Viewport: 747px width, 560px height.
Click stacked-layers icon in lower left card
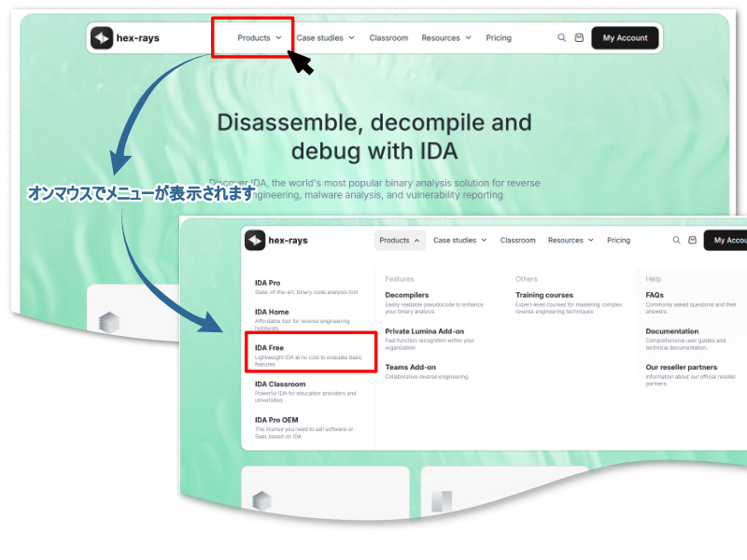[x=261, y=500]
